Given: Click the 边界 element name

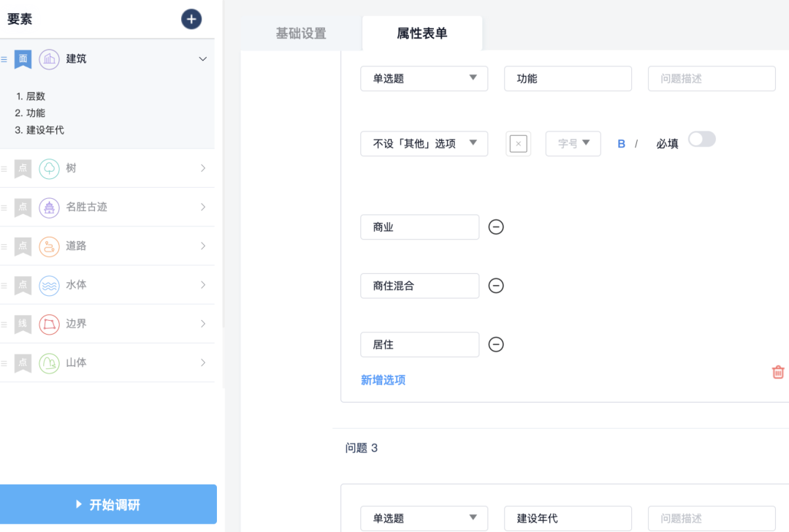Looking at the screenshot, I should coord(76,324).
